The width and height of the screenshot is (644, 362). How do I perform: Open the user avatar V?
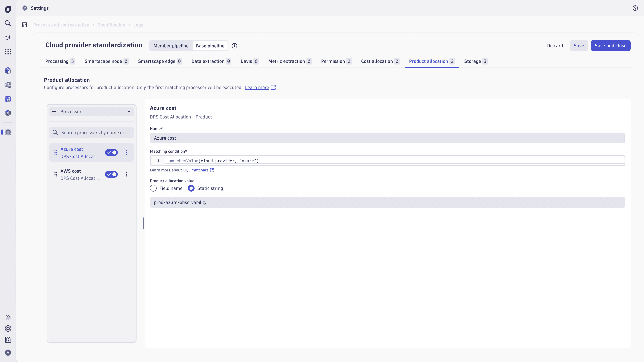(8, 352)
